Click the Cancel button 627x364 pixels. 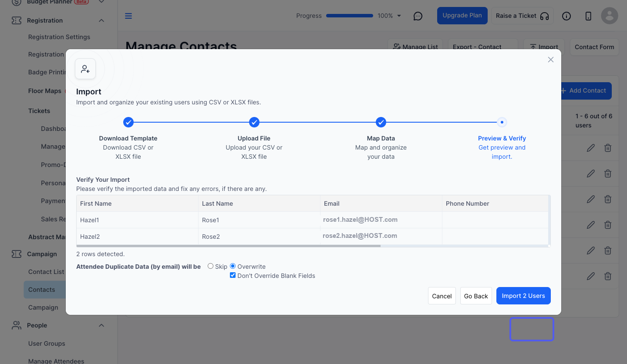tap(442, 296)
